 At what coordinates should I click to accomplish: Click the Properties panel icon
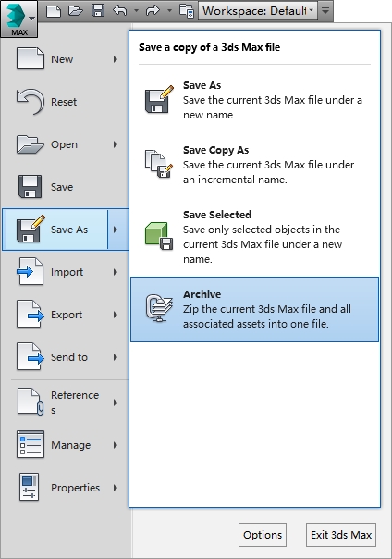30,487
